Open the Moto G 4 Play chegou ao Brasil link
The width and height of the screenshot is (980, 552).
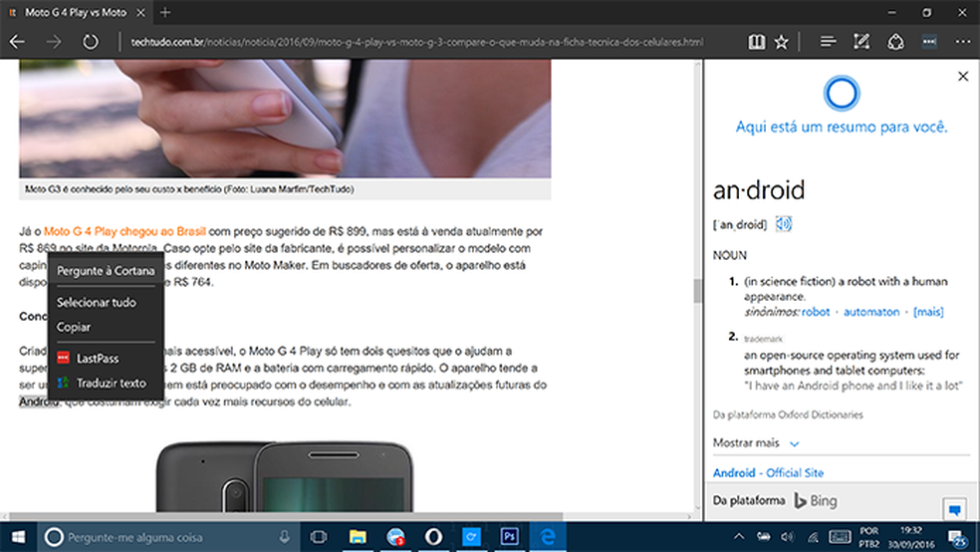[124, 231]
